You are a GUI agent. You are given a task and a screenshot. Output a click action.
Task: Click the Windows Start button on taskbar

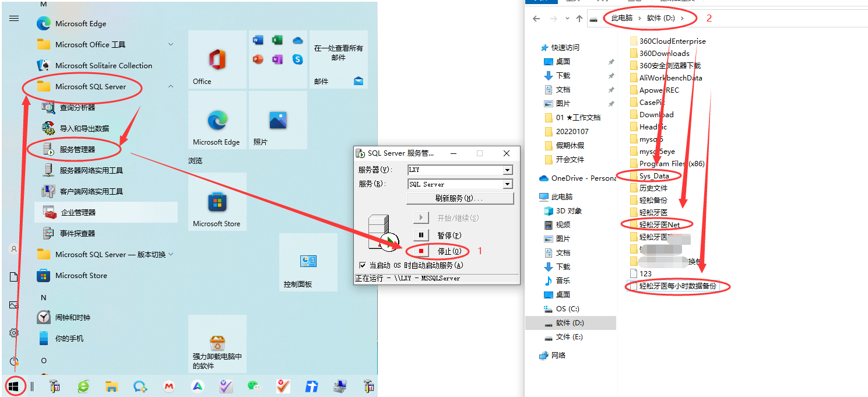point(13,386)
